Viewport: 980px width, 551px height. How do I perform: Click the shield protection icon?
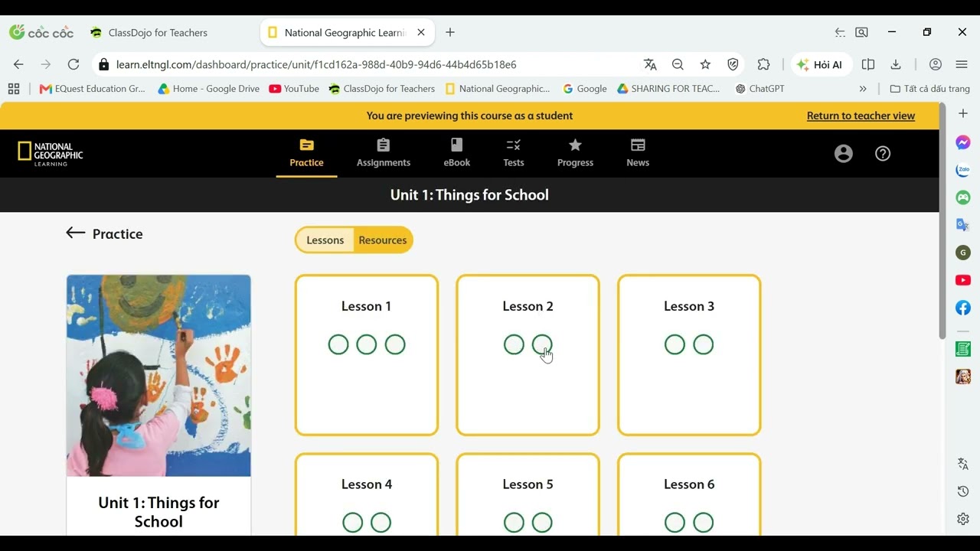733,64
